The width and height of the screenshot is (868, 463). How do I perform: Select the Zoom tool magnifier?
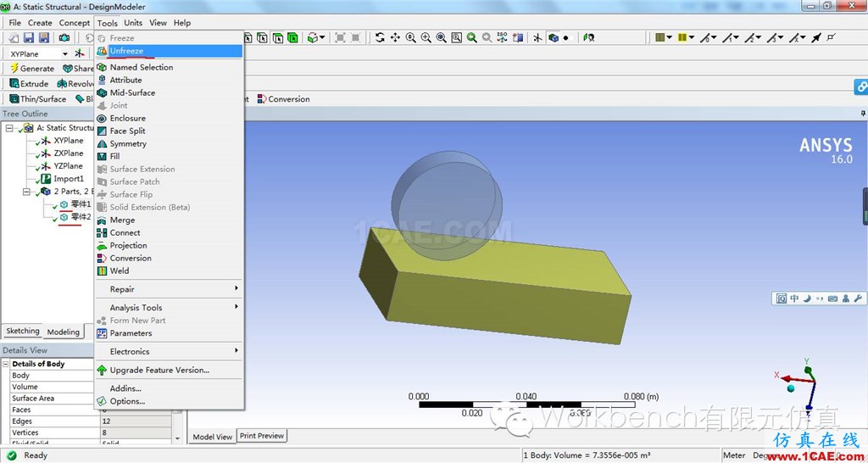point(411,37)
